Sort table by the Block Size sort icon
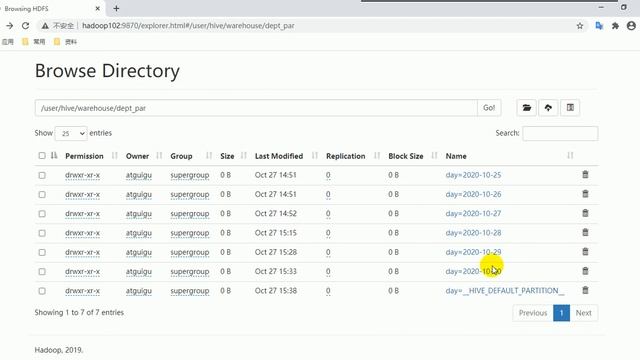The image size is (640, 360). 434,156
